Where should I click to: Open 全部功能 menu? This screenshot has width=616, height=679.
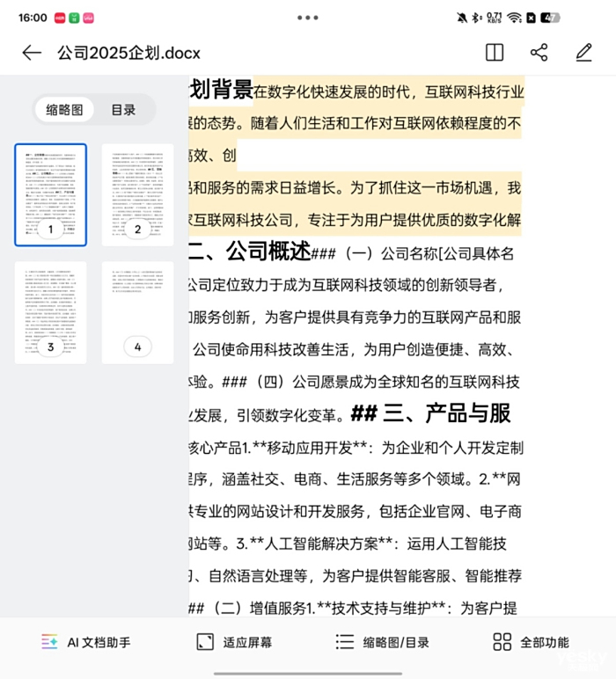click(531, 642)
